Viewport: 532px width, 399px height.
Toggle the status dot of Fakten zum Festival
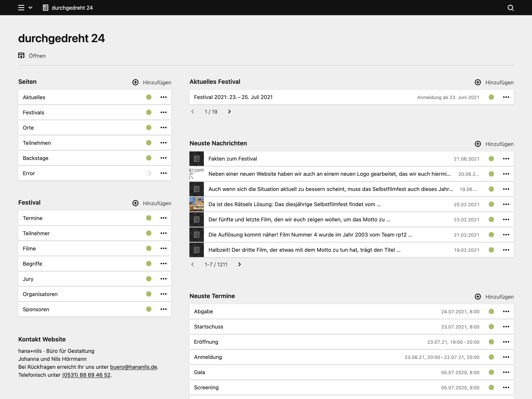pyautogui.click(x=491, y=158)
